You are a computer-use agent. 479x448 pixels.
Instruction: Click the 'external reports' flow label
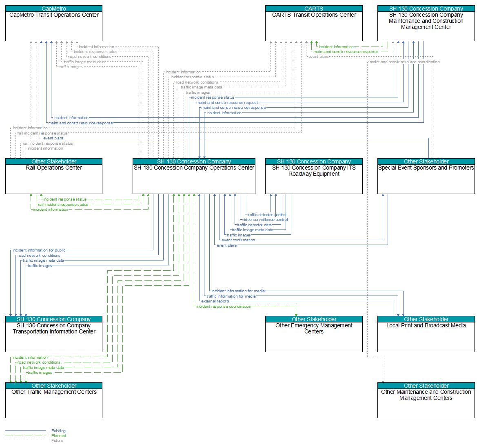[215, 301]
